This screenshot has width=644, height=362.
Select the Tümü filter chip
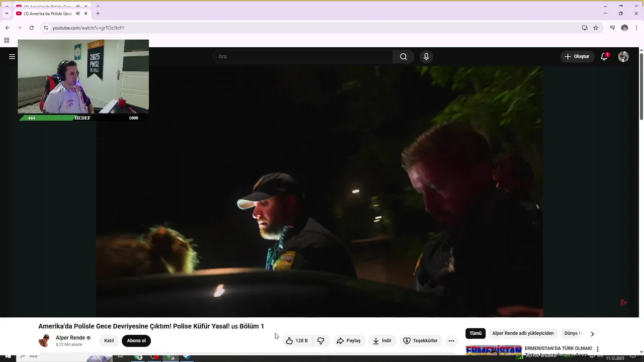[475, 333]
